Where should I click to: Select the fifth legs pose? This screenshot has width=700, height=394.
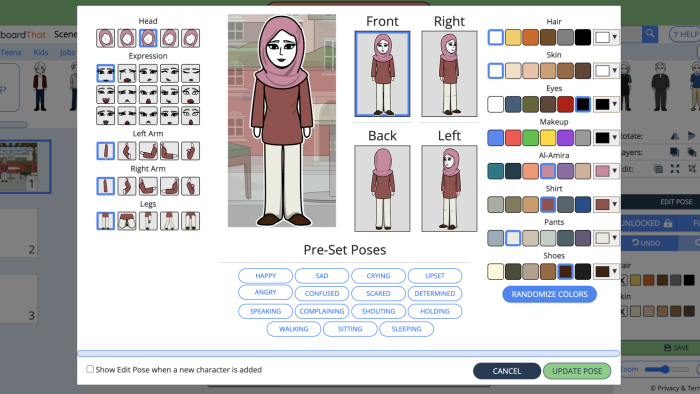pos(191,221)
